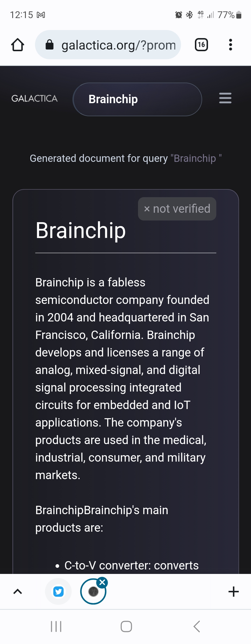This screenshot has height=644, width=251.
Task: Switch to the Twitter tab
Action: pos(58,591)
